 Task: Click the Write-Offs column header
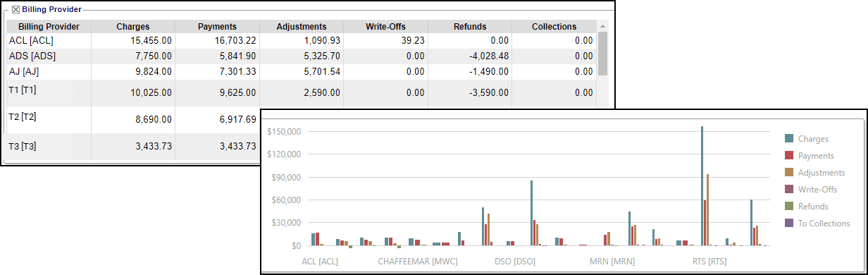tap(385, 27)
